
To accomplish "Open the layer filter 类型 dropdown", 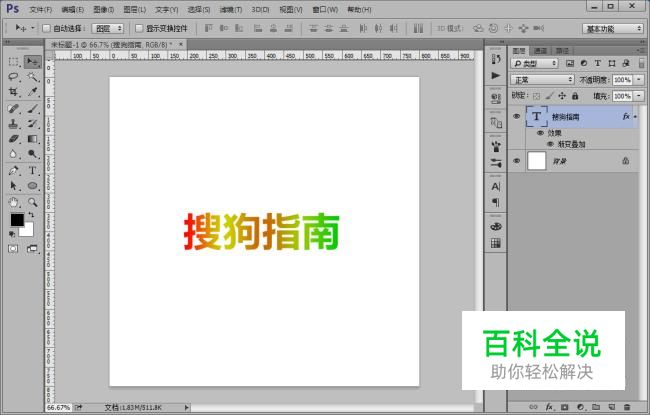I will pyautogui.click(x=535, y=63).
